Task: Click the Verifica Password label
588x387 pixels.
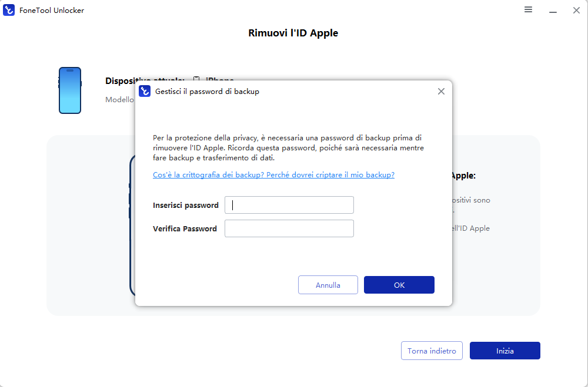Action: [x=185, y=229]
